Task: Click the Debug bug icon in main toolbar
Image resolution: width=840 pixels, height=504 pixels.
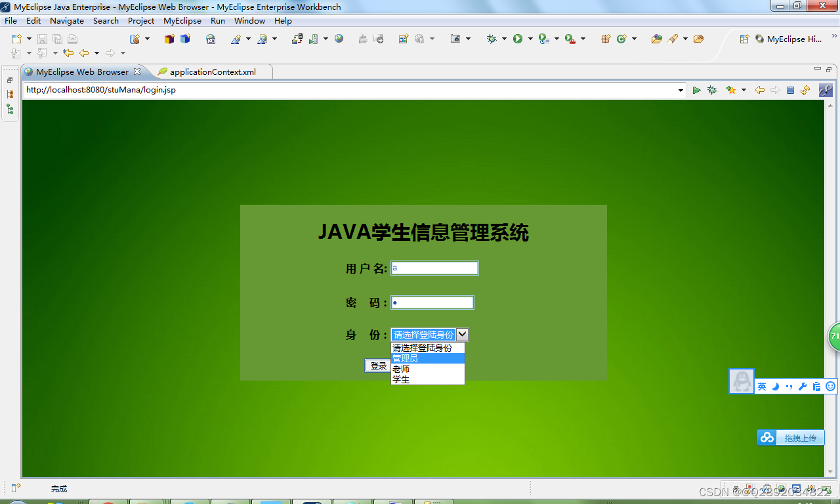Action: (492, 39)
